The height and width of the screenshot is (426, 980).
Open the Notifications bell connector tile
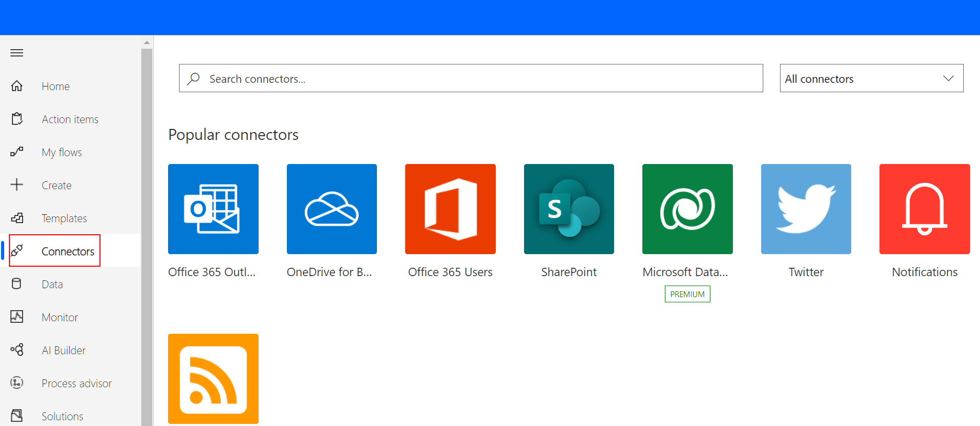(x=925, y=209)
